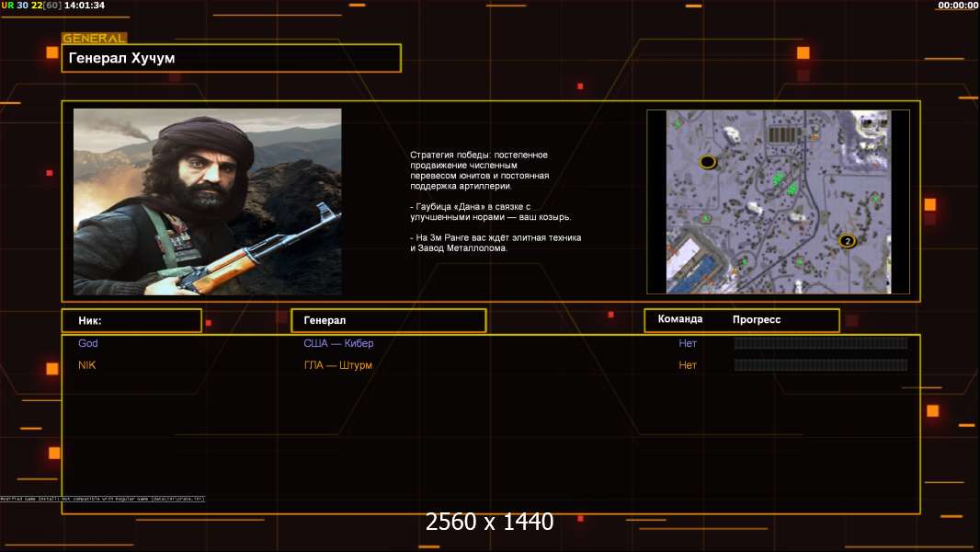This screenshot has width=980, height=552.
Task: Click the Прогресс column header
Action: [x=757, y=319]
